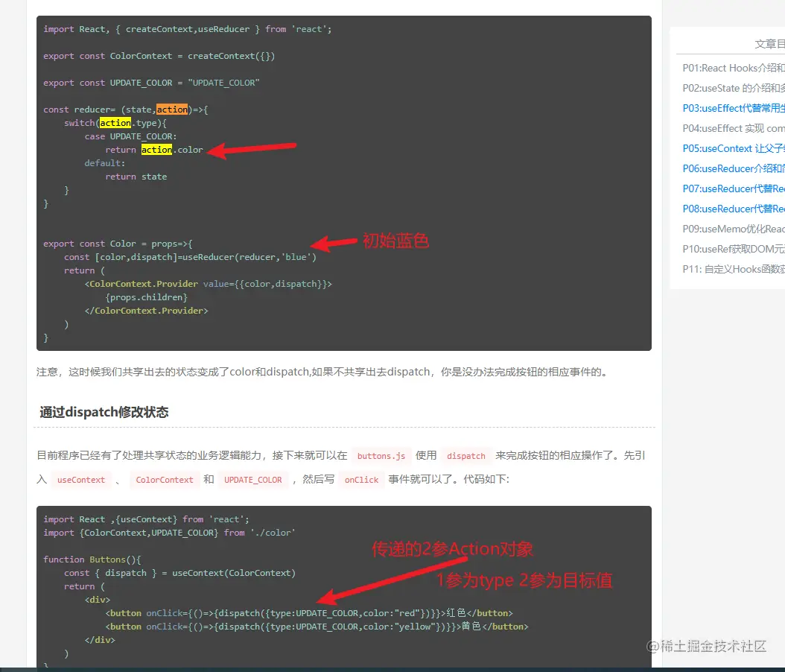Click the buttons.js inline code tag
Screen dimensions: 785x672
pyautogui.click(x=381, y=456)
